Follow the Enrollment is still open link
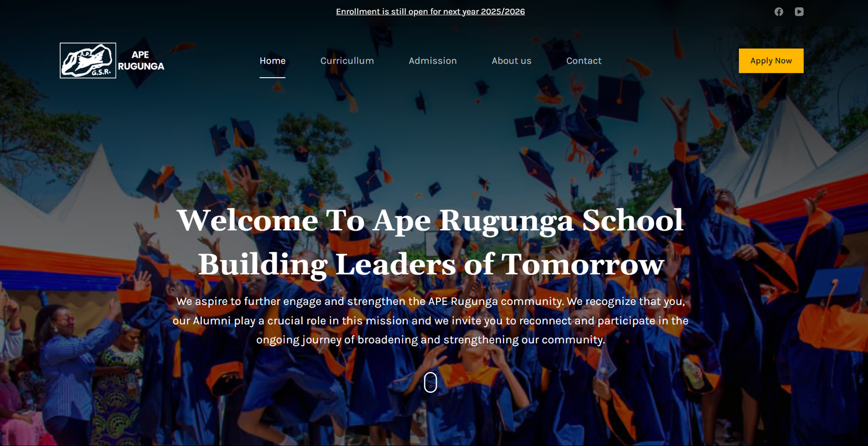The width and height of the screenshot is (868, 446). pos(430,11)
